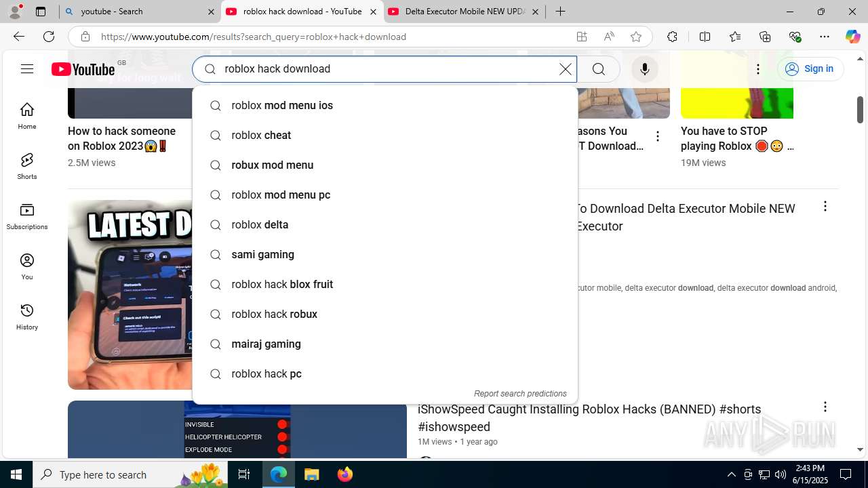Click the browser address bar URL
This screenshot has width=868, height=488.
coord(254,37)
